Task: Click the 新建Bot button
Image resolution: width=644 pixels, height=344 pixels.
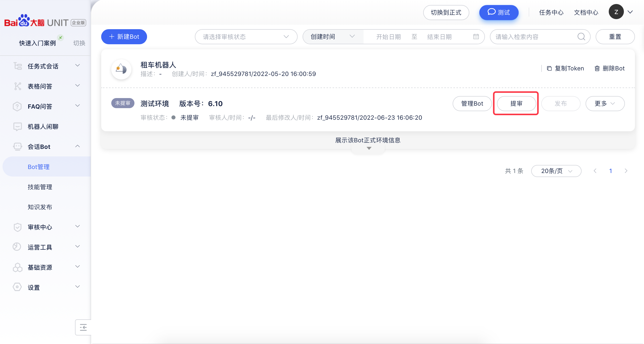Action: (124, 37)
